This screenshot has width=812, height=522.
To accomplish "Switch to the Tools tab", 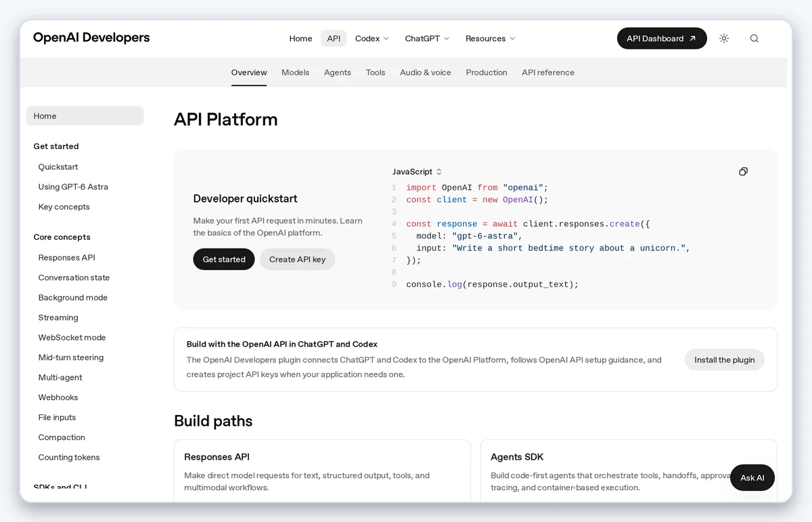I will (376, 72).
